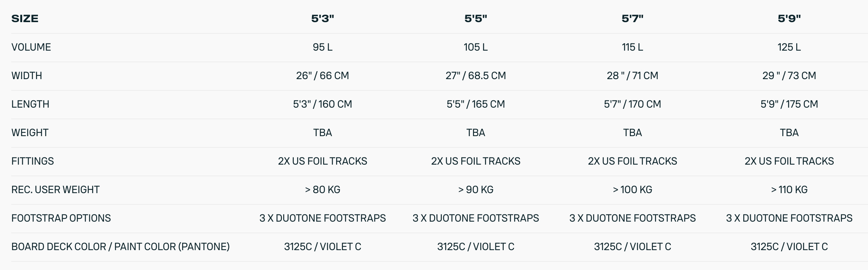Click the FOOTSTRAP OPTIONS row label

tap(61, 218)
